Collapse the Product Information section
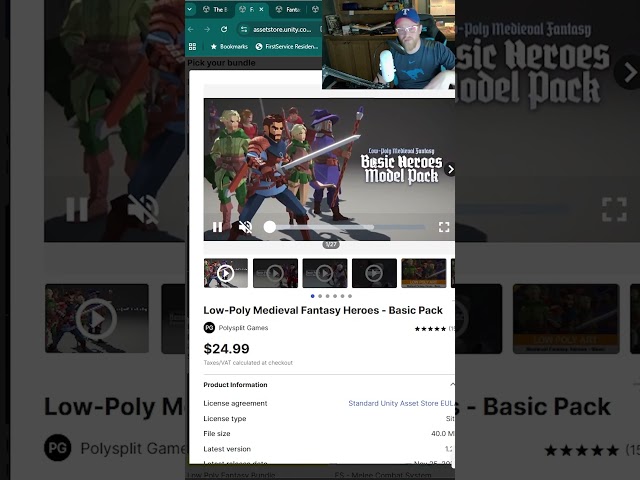 pyautogui.click(x=452, y=384)
